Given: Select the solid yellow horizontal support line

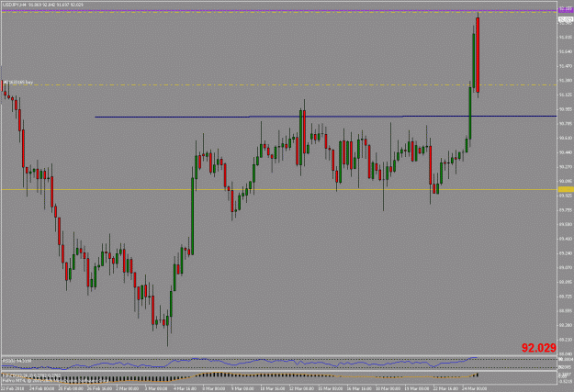Looking at the screenshot, I should (x=279, y=189).
